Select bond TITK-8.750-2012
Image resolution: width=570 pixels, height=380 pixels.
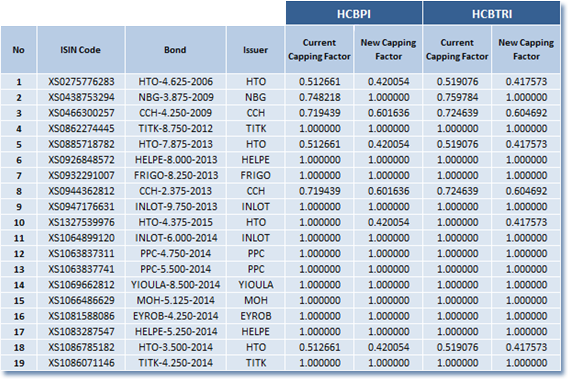176,128
